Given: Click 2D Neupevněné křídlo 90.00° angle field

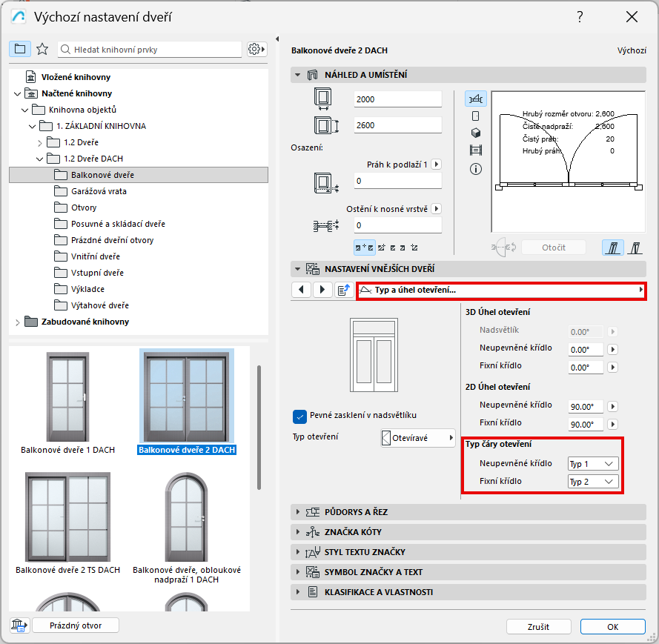Looking at the screenshot, I should [x=586, y=407].
